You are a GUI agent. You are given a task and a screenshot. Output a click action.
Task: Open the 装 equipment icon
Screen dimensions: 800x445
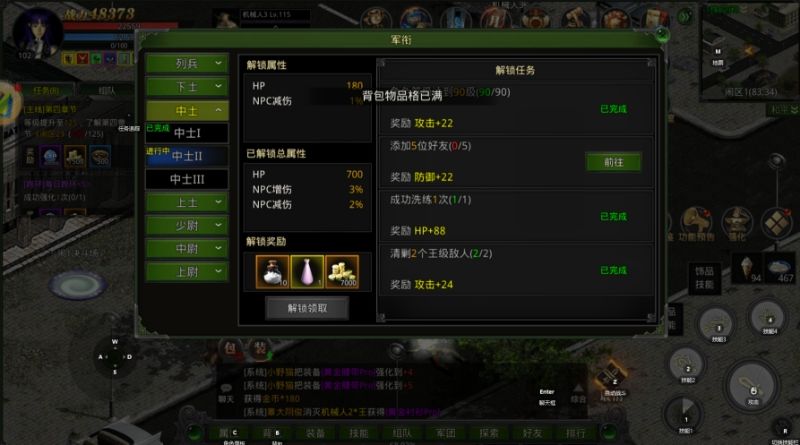click(x=260, y=349)
